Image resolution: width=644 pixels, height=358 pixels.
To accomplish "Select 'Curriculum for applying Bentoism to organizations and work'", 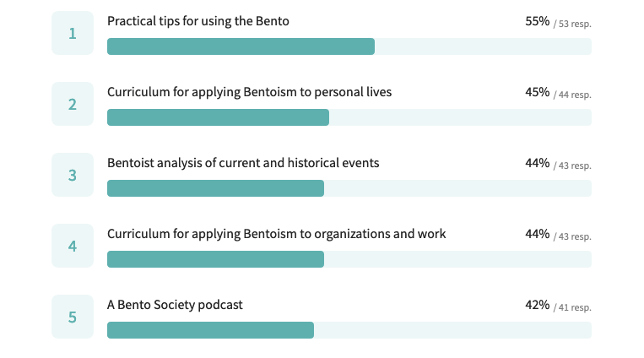I will (x=276, y=234).
